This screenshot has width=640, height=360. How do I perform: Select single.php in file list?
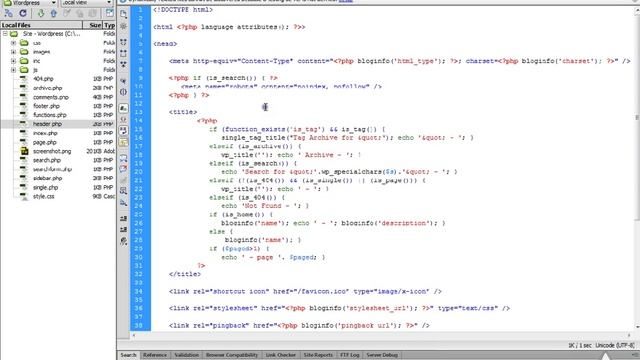[45, 188]
